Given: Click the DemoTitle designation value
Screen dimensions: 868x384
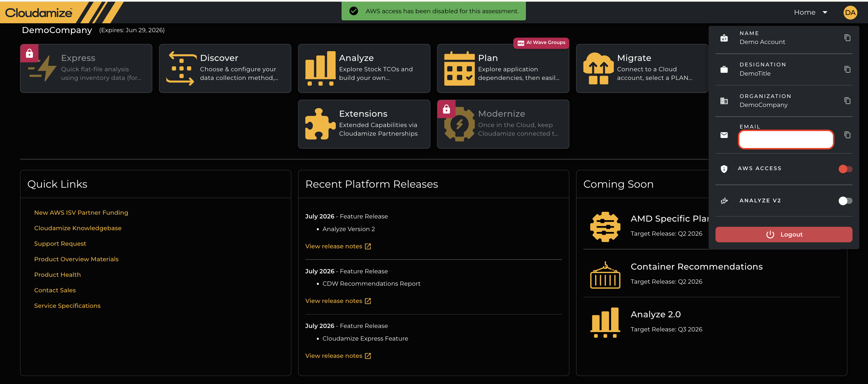Looking at the screenshot, I should pos(755,74).
